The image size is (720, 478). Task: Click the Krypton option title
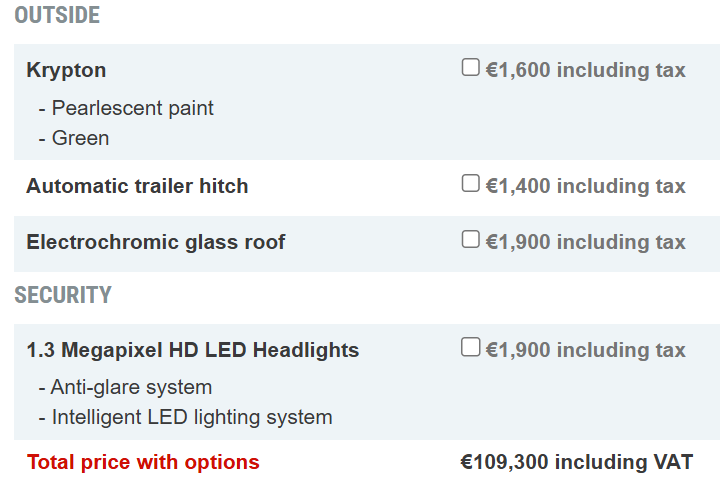[66, 70]
